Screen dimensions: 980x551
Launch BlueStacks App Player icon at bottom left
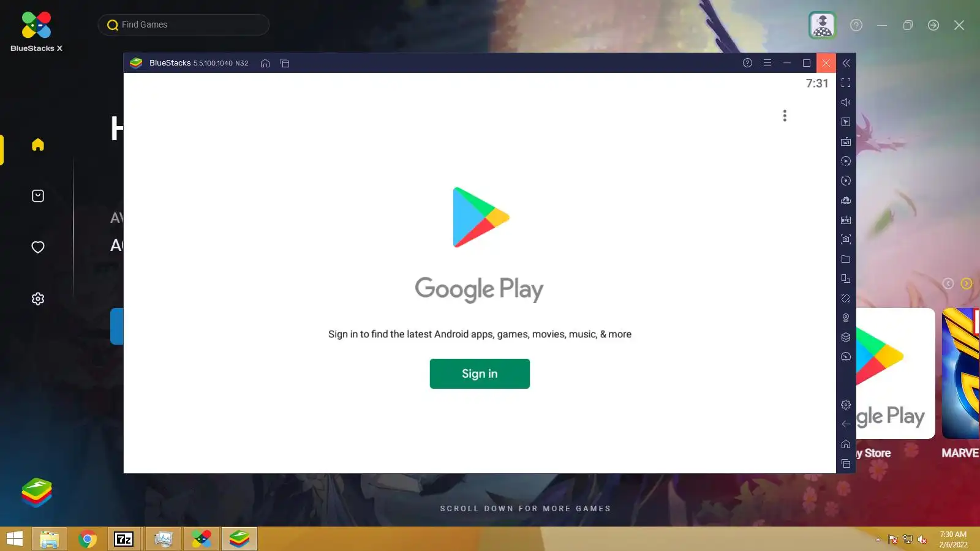click(x=37, y=493)
